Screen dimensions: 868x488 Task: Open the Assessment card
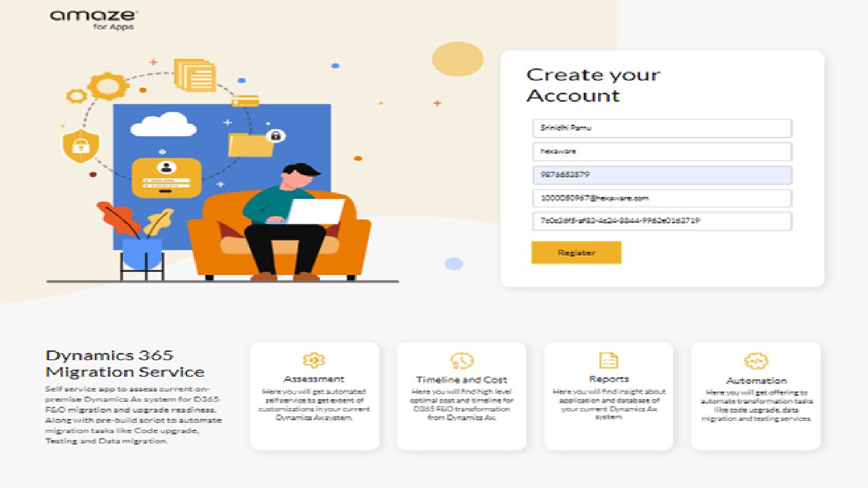[315, 396]
